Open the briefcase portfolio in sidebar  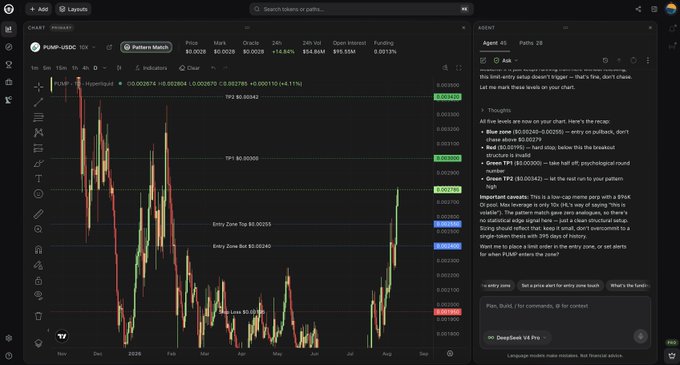(x=9, y=82)
